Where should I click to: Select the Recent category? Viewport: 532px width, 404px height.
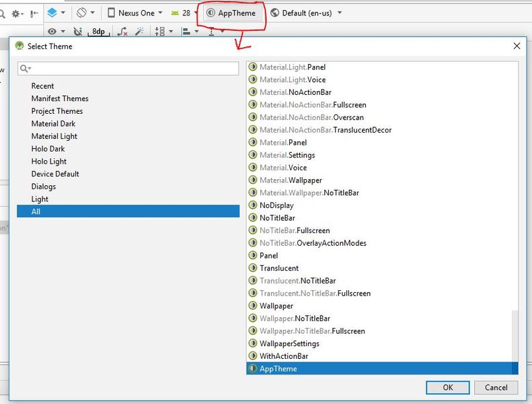point(42,86)
